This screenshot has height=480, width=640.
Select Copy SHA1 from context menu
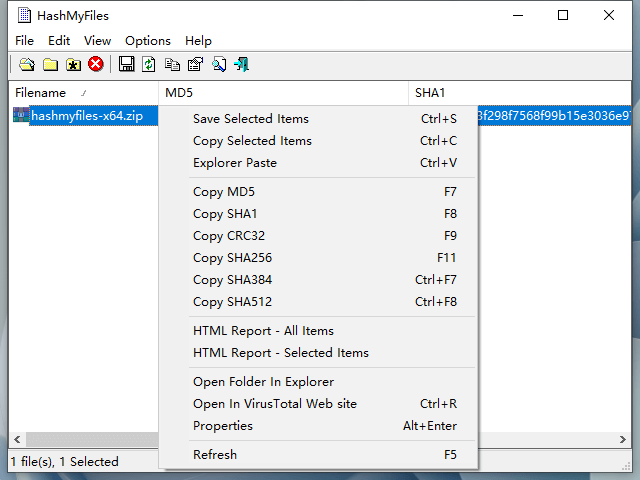[318, 214]
